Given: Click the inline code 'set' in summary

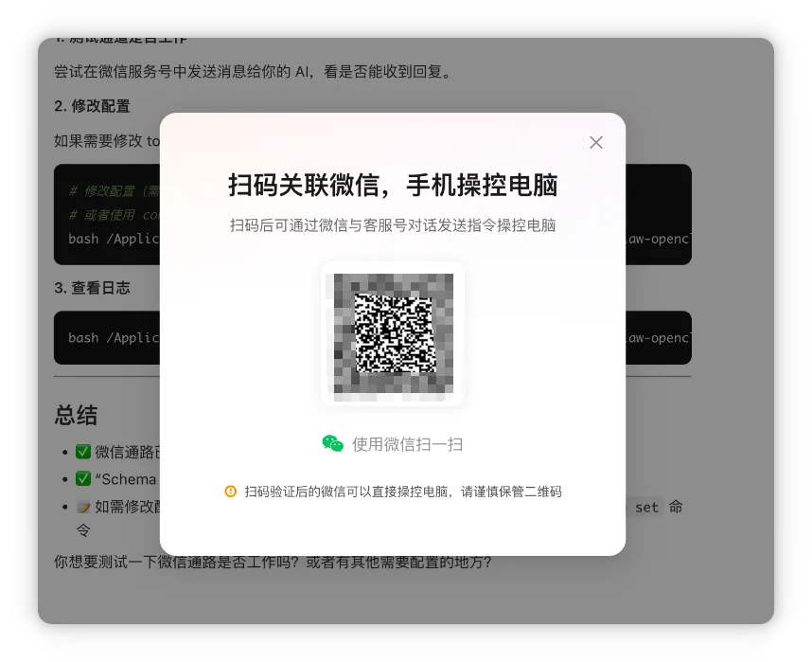Looking at the screenshot, I should tap(646, 507).
